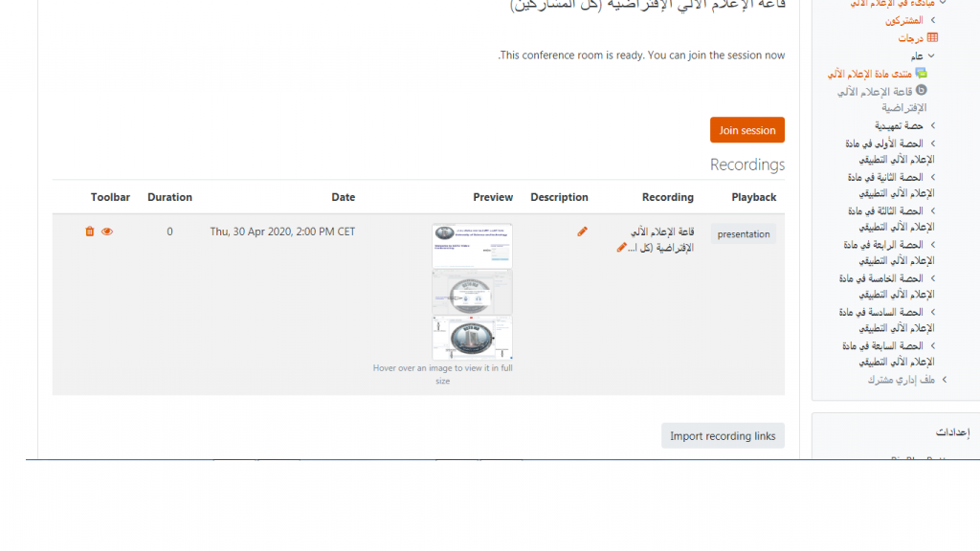Open the first recording preview thumbnail
The image size is (980, 551).
pos(472,246)
